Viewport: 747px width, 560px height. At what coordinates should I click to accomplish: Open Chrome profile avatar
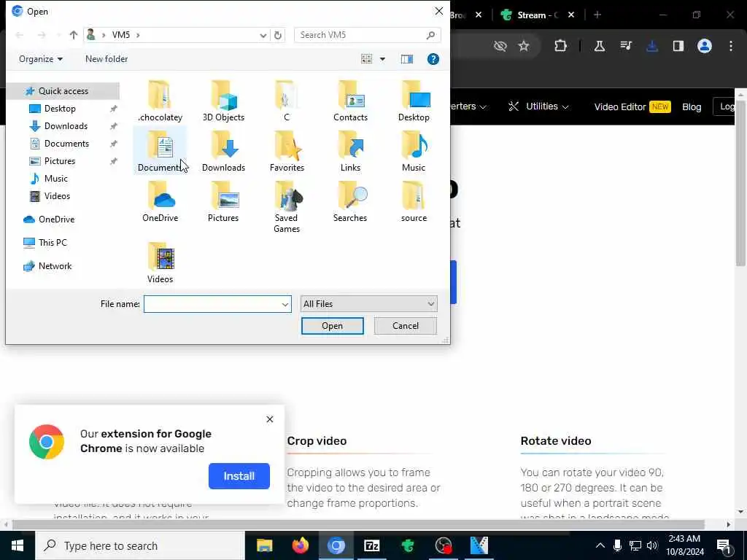705,46
